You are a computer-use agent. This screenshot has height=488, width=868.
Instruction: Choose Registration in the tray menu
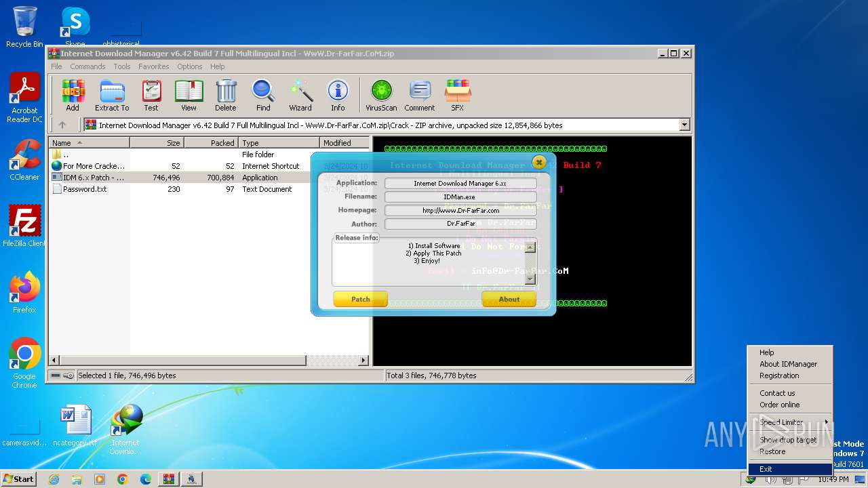click(790, 375)
